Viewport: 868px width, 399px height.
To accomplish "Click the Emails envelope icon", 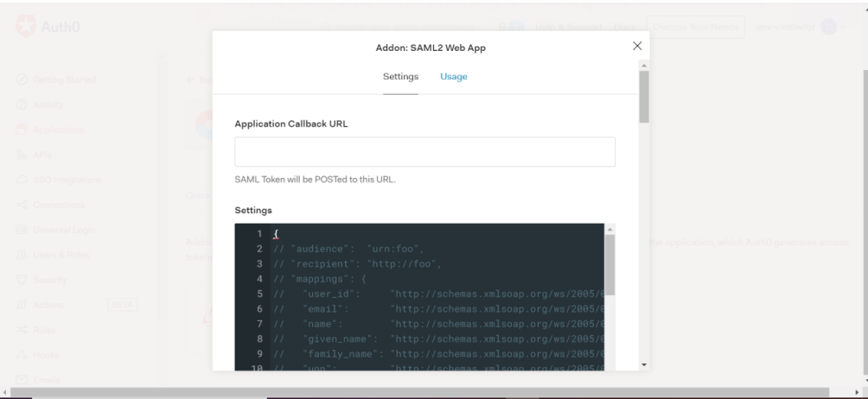I will tap(21, 380).
